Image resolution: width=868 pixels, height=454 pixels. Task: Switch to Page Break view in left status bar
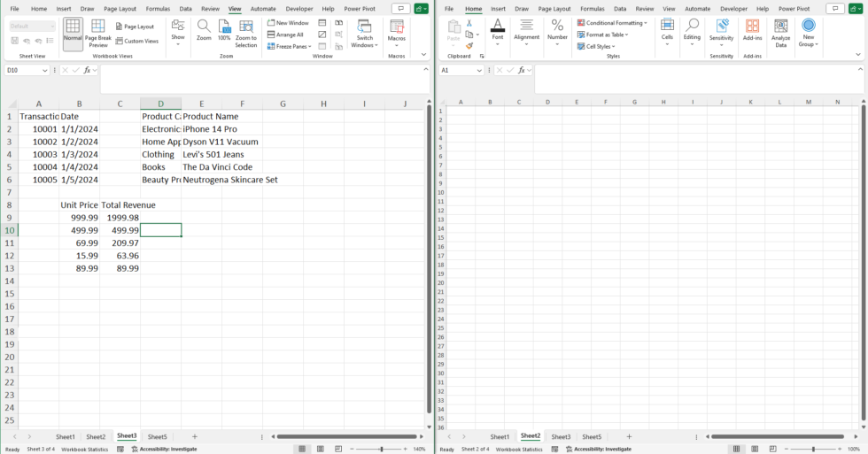pos(338,449)
